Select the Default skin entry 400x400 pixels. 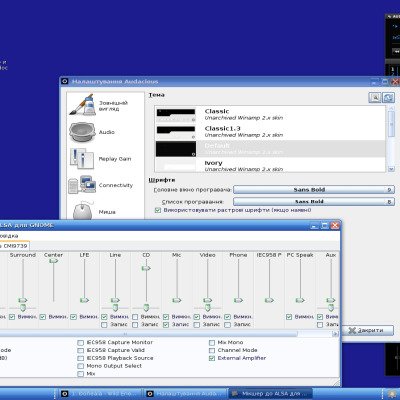270,149
